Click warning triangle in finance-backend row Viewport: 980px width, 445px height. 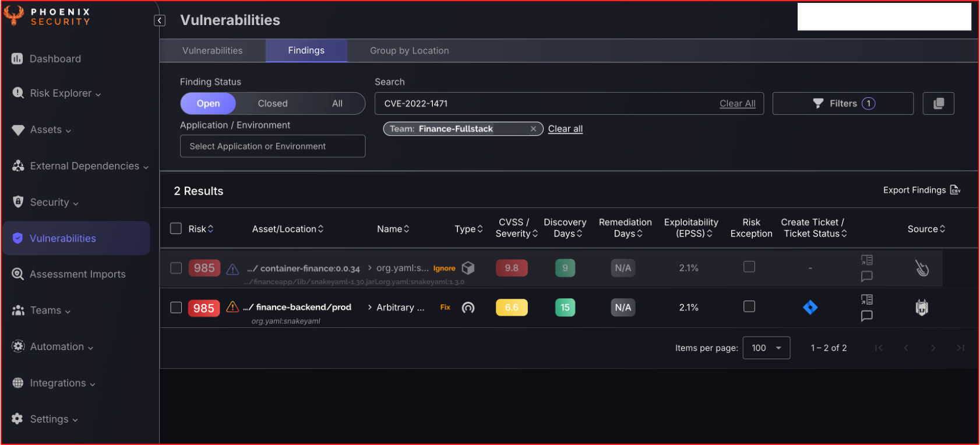click(x=232, y=307)
